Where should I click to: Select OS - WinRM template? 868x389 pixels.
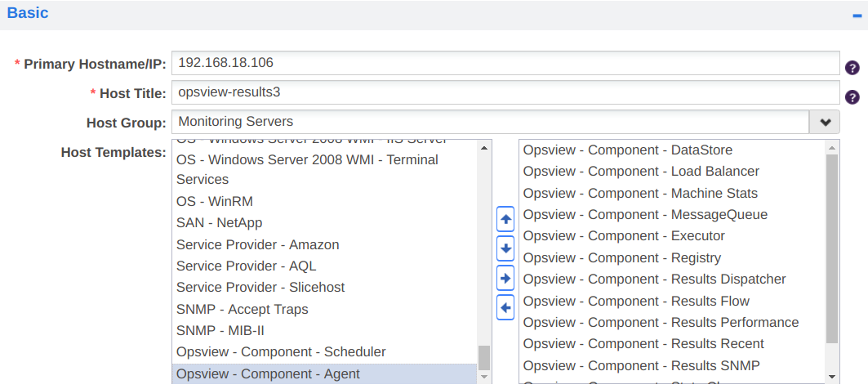(x=324, y=201)
